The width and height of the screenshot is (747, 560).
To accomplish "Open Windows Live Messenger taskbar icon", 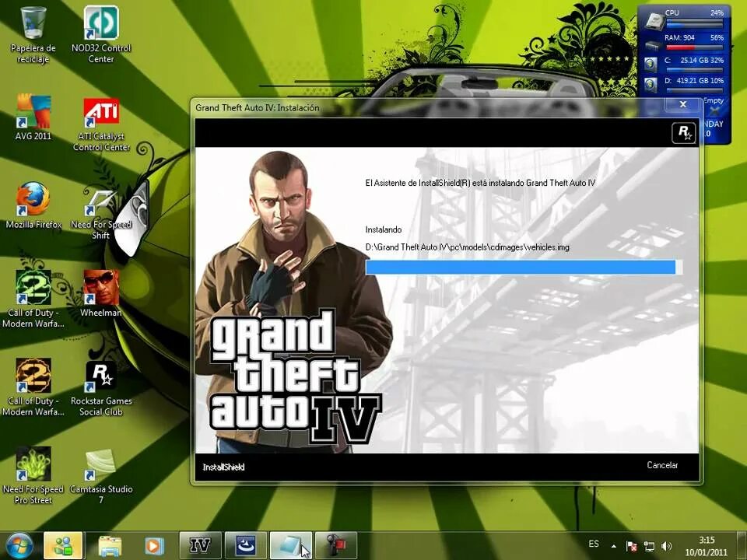I will [63, 546].
